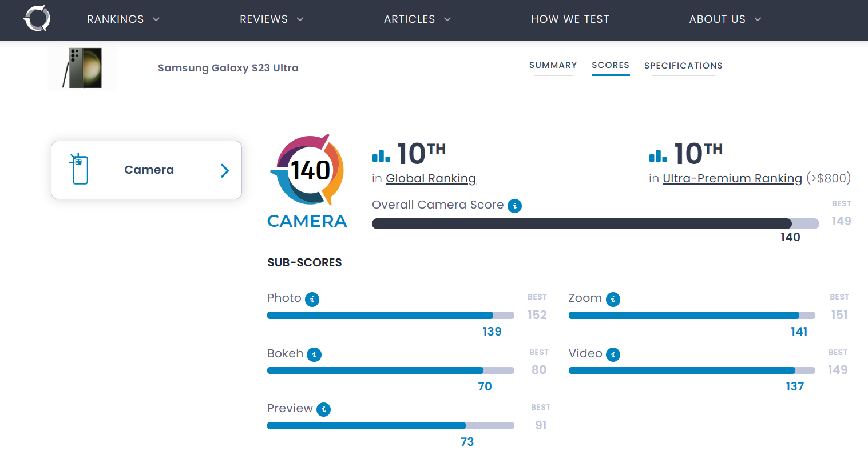Show info for the Bokeh sub-score

pyautogui.click(x=314, y=354)
